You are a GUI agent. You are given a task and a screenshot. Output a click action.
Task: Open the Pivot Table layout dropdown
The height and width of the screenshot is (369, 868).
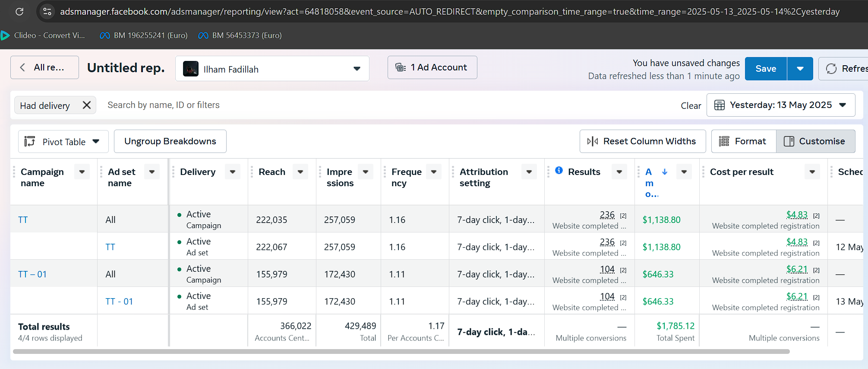click(x=63, y=142)
